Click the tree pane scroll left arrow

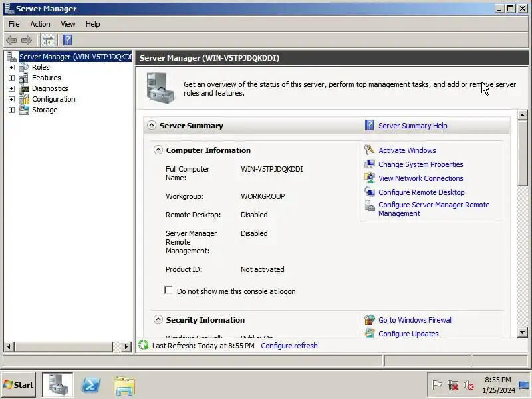point(9,346)
